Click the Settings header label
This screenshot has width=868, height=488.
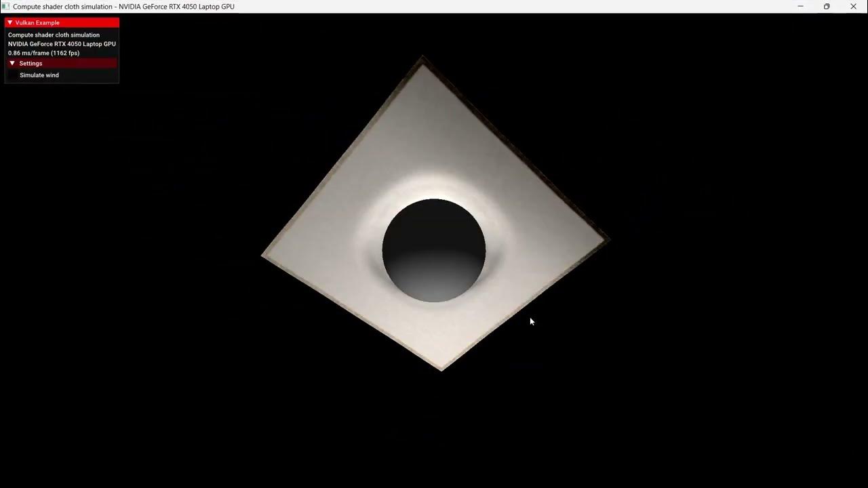pos(31,63)
